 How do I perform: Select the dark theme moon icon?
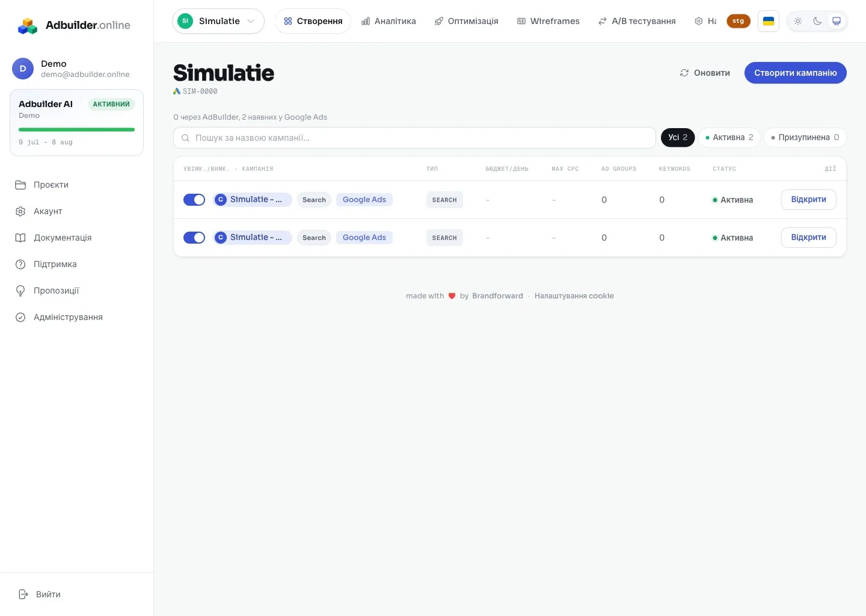(x=817, y=21)
